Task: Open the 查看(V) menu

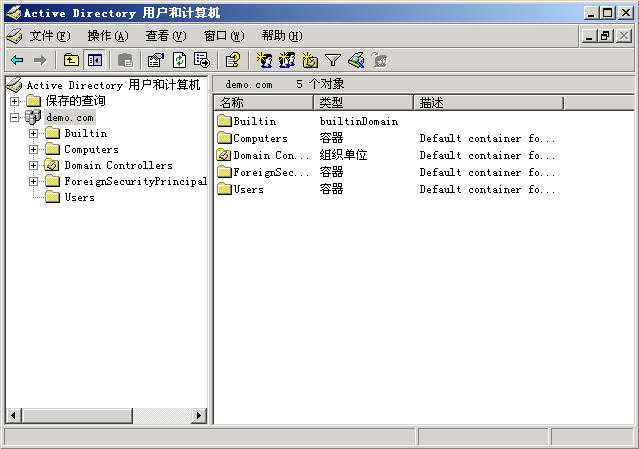Action: coord(165,35)
